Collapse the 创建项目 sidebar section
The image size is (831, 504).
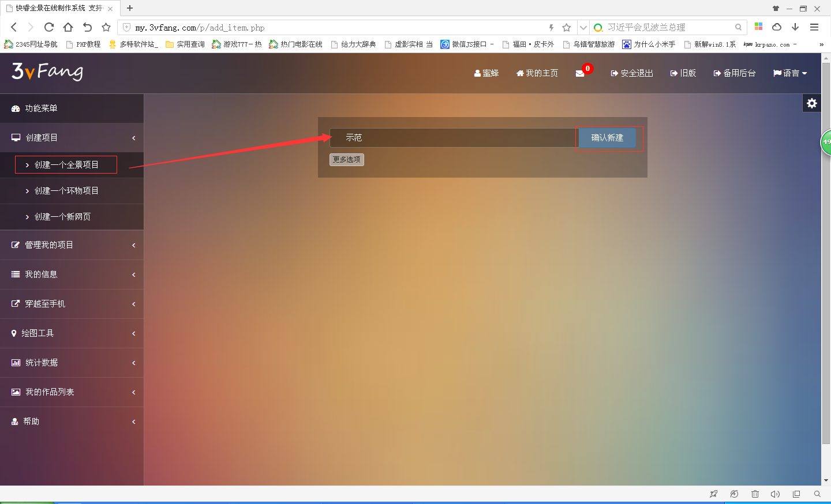pyautogui.click(x=72, y=138)
